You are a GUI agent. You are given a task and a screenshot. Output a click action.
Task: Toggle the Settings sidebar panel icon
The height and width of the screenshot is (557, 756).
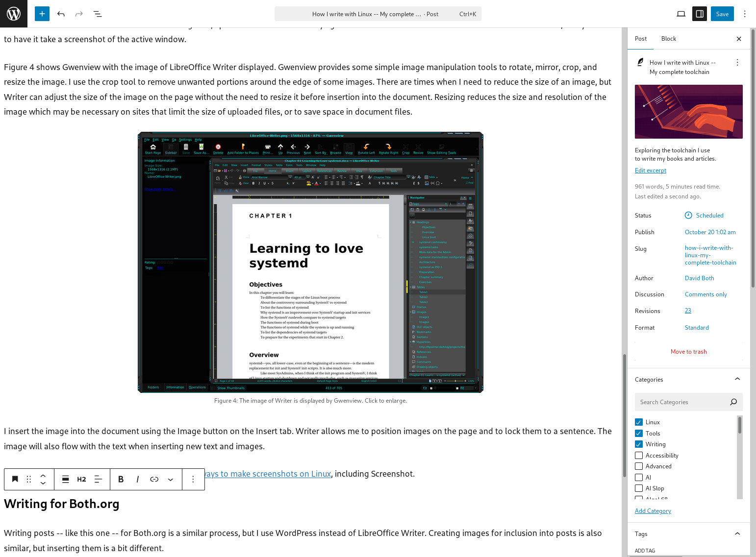(x=700, y=14)
